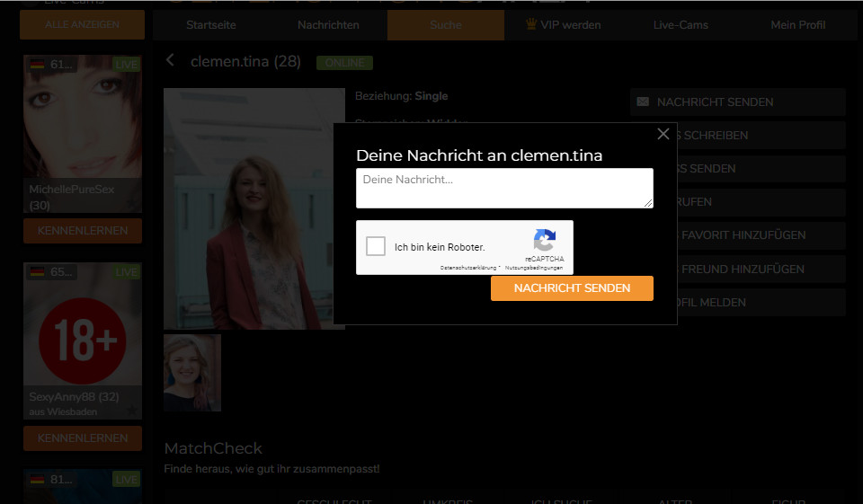This screenshot has width=863, height=504.
Task: Click the crown icon by VIP werden
Action: point(530,24)
